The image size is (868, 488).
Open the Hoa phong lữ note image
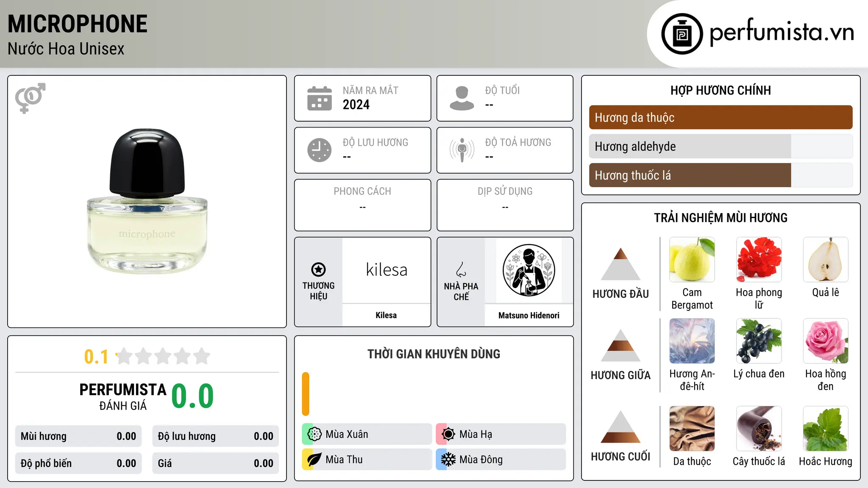759,259
